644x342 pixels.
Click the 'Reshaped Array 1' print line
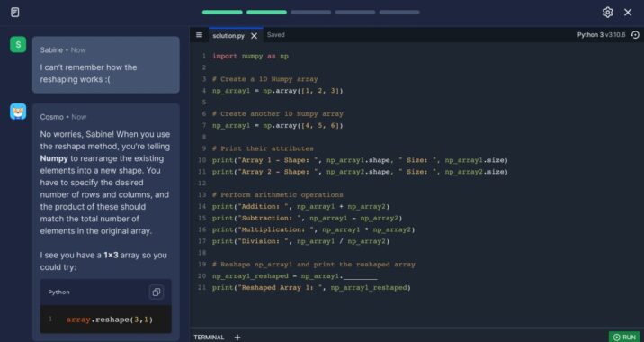coord(311,288)
